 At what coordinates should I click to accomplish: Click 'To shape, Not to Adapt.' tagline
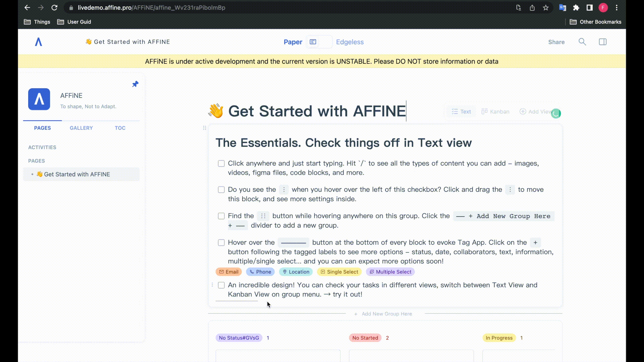coord(88,107)
